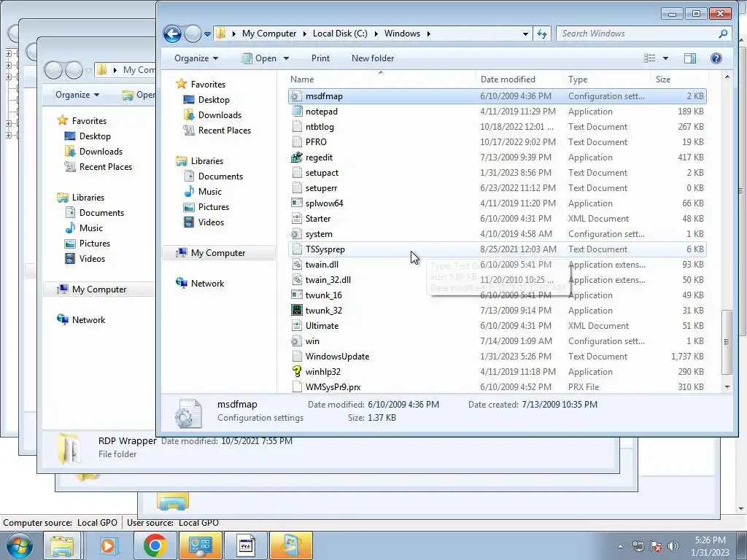Click the Help question mark icon
The image size is (747, 560).
716,58
